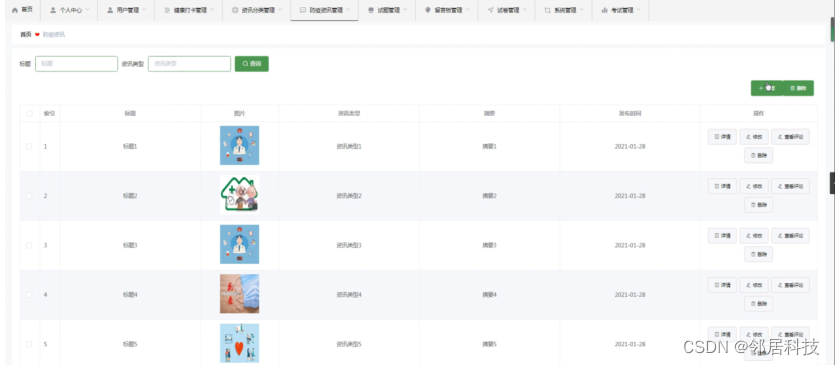
Task: Open the doctor thumbnail in row 标题1
Action: pos(240,145)
